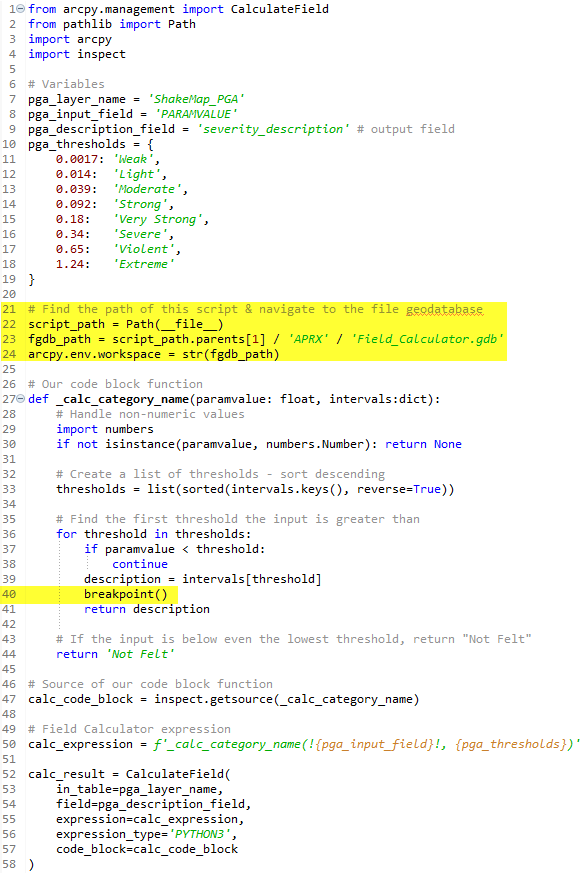Viewport: 584px width, 873px height.
Task: Click line number 21 in the gutter
Action: pos(9,309)
